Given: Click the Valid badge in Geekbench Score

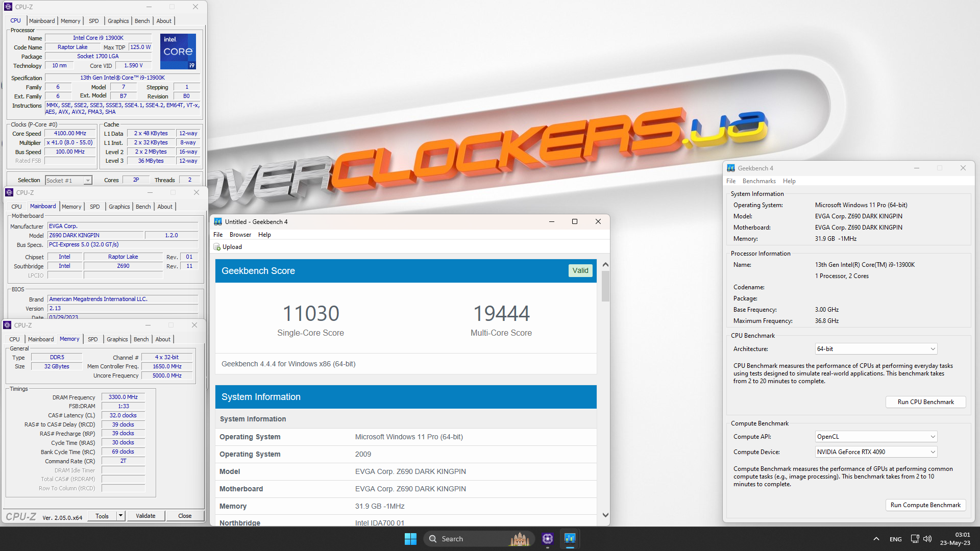Looking at the screenshot, I should (x=580, y=271).
